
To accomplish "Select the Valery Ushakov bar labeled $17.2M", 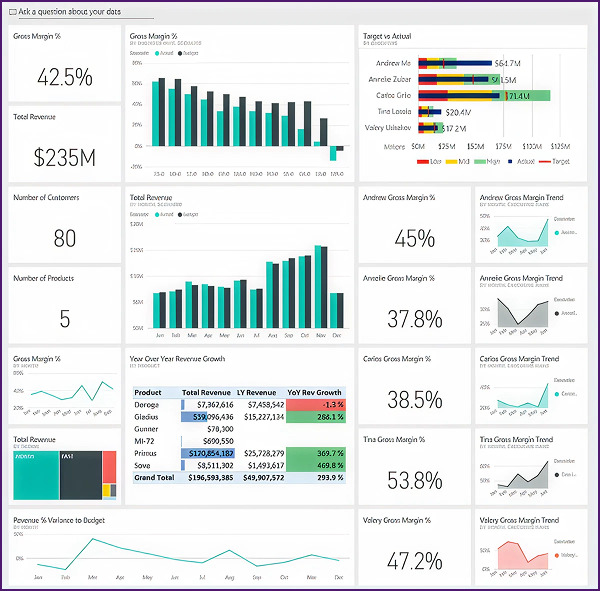I will pyautogui.click(x=430, y=128).
